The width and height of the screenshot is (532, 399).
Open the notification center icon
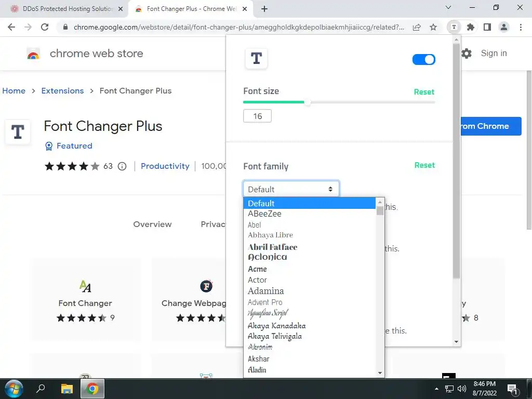(x=513, y=389)
